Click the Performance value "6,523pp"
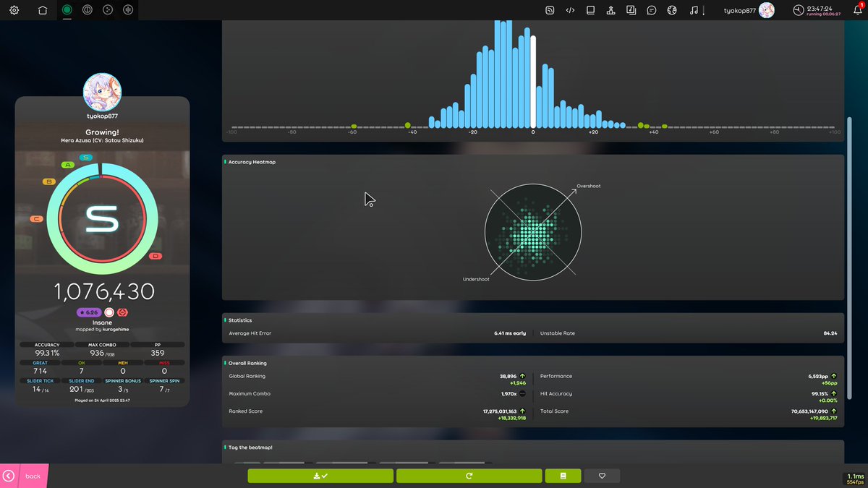The height and width of the screenshot is (488, 868). point(819,376)
